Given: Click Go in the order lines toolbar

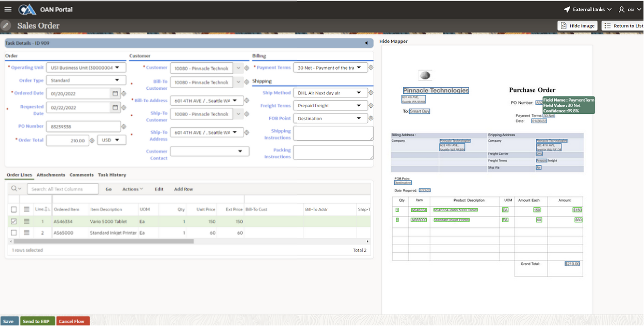Looking at the screenshot, I should pyautogui.click(x=108, y=189).
